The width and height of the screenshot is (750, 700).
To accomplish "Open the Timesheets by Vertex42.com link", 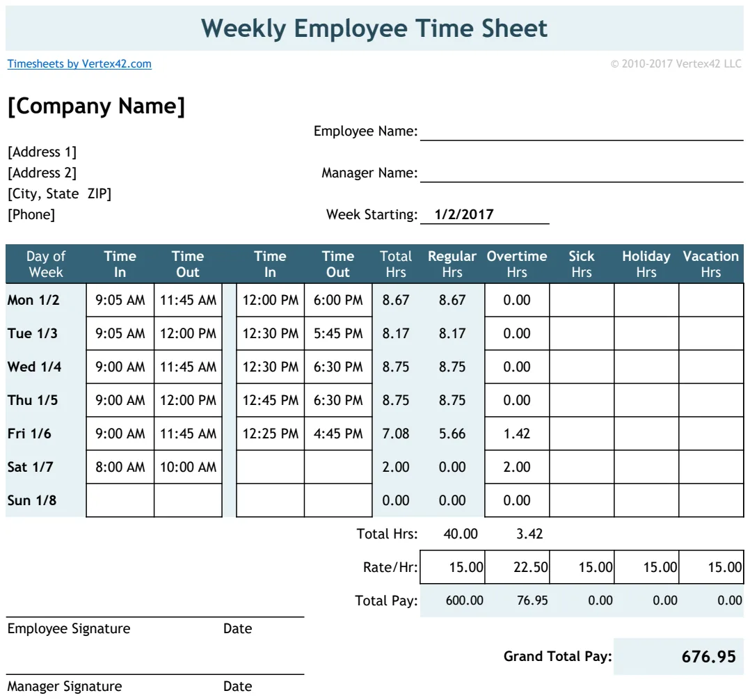I will [79, 63].
